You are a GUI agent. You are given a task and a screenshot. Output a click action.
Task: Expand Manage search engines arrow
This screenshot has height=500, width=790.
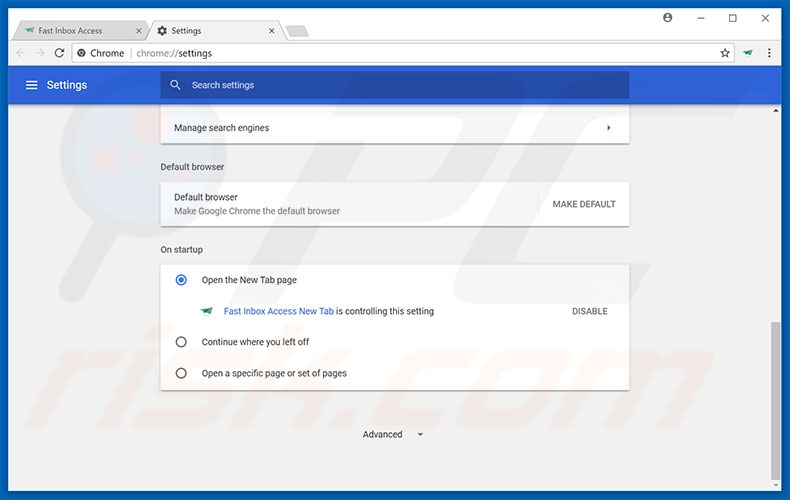click(609, 128)
